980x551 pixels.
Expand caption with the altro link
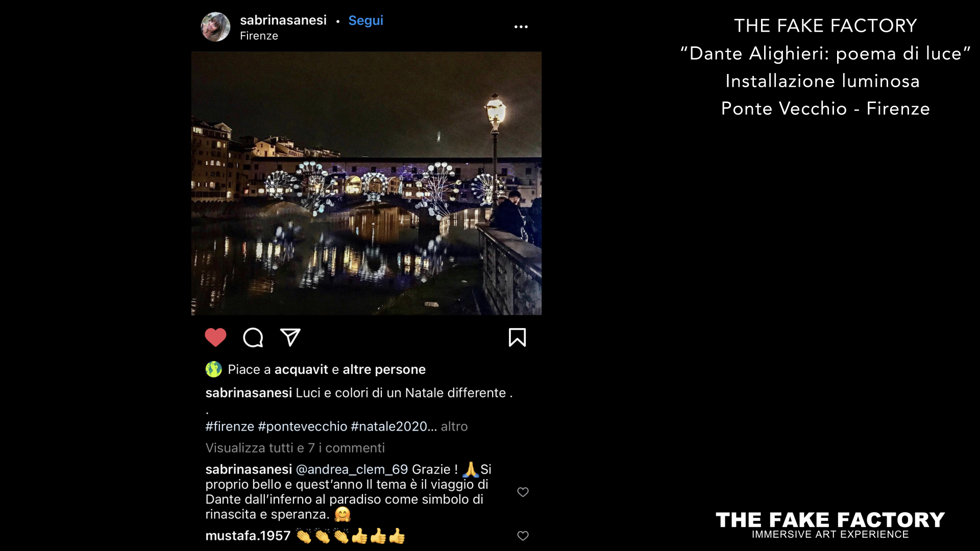(454, 427)
